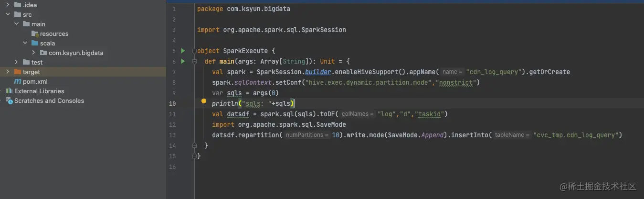Fold the SparkExecute object code block

tap(194, 51)
